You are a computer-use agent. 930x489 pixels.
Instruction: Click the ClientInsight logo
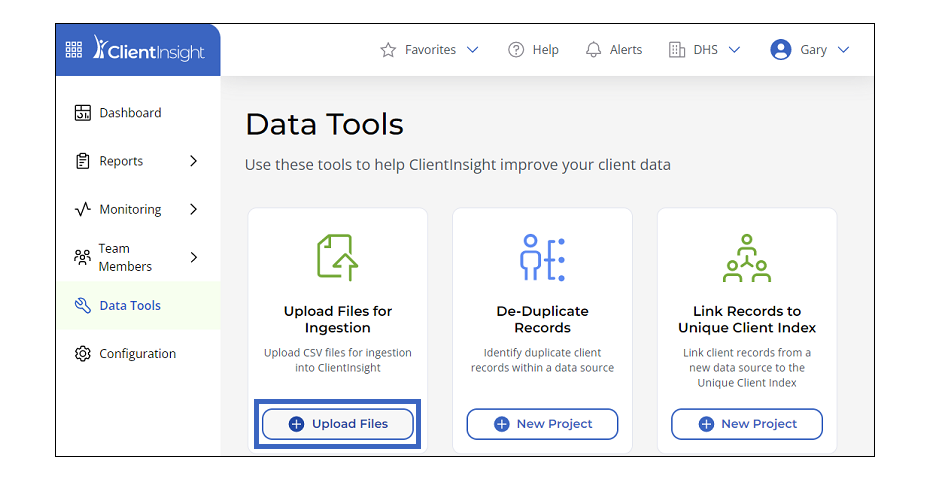tap(148, 50)
